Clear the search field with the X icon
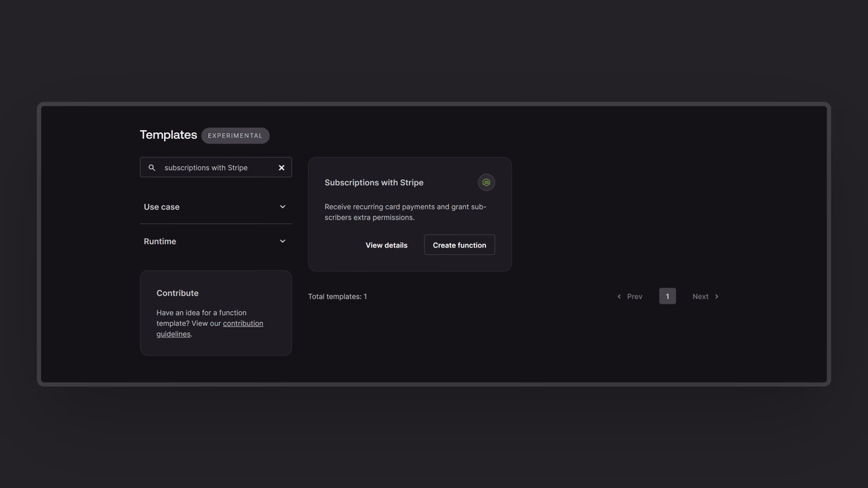Viewport: 868px width, 488px height. coord(281,168)
